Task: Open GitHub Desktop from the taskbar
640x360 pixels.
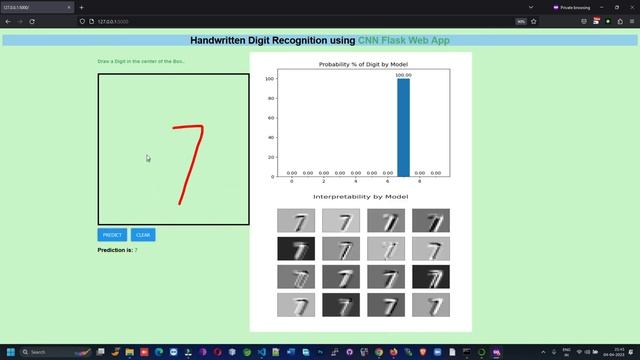Action: 349,352
